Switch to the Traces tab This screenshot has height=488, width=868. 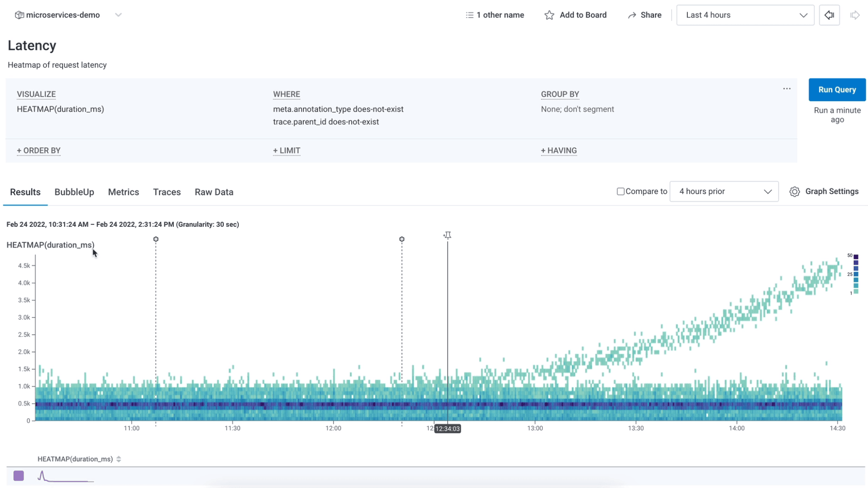tap(167, 192)
